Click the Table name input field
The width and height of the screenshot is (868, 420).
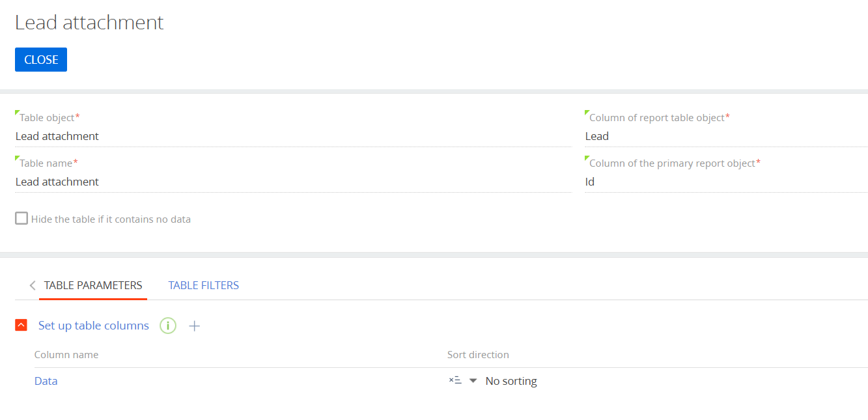point(293,182)
